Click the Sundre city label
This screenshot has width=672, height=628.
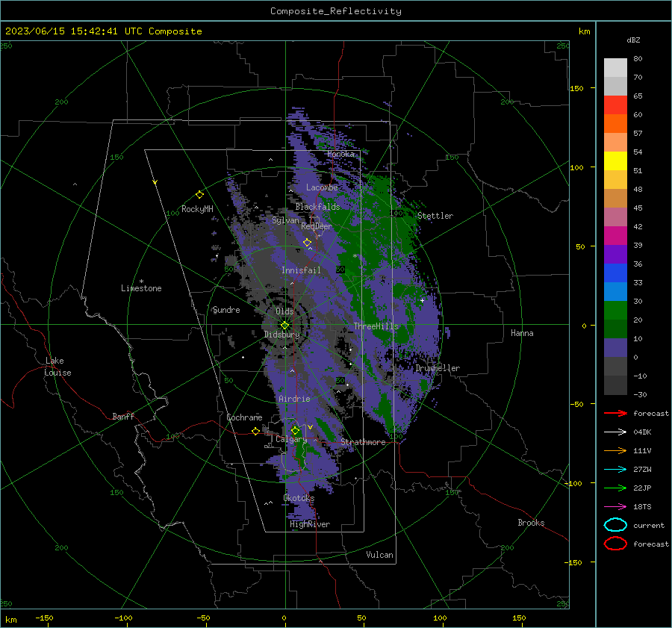pyautogui.click(x=226, y=310)
